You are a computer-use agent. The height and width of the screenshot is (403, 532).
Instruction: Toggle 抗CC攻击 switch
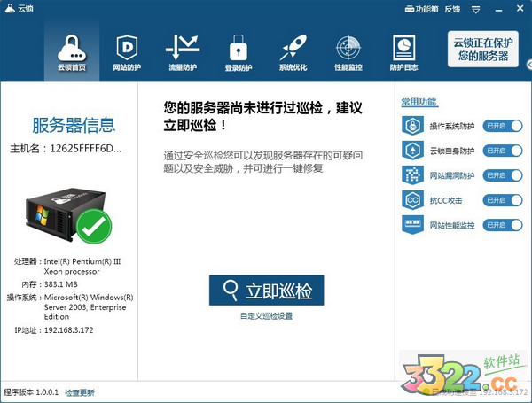coord(503,200)
